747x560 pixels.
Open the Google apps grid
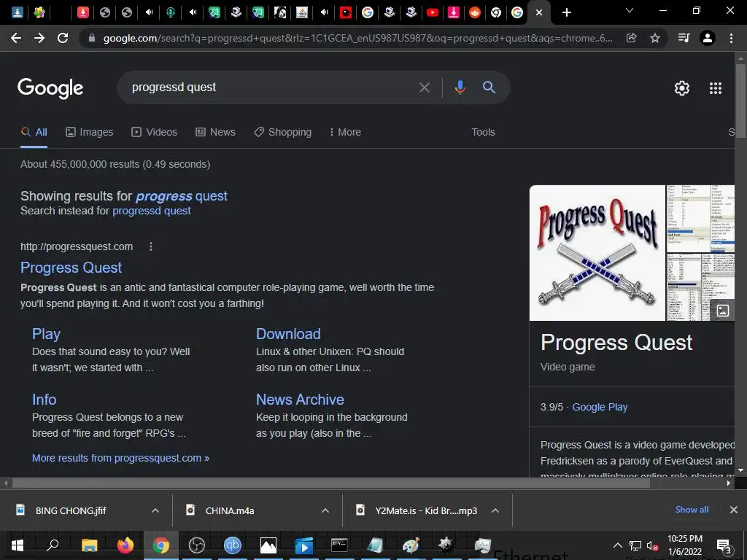tap(716, 88)
